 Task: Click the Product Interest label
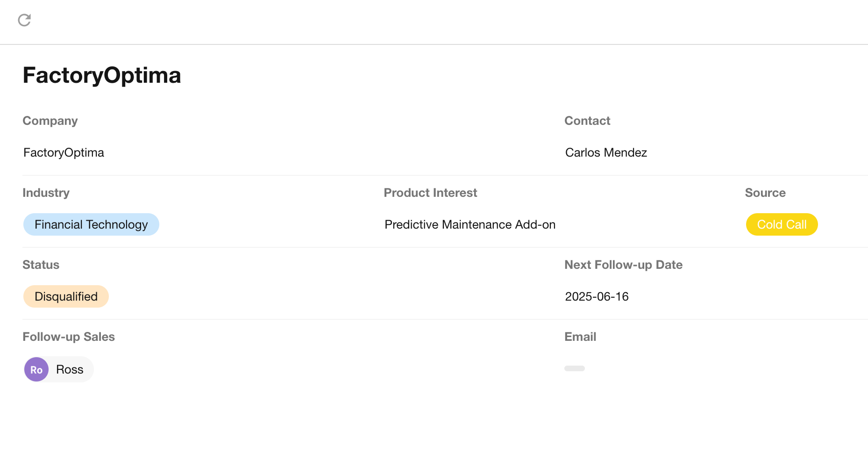(x=430, y=193)
